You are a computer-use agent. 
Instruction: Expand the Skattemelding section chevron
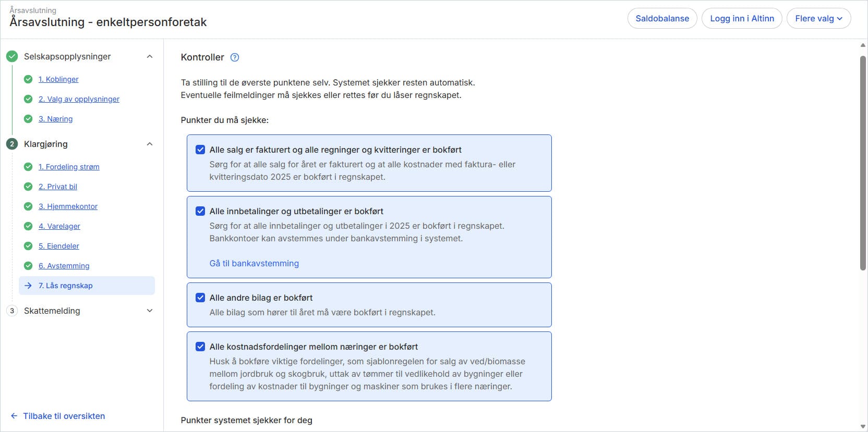pos(150,311)
